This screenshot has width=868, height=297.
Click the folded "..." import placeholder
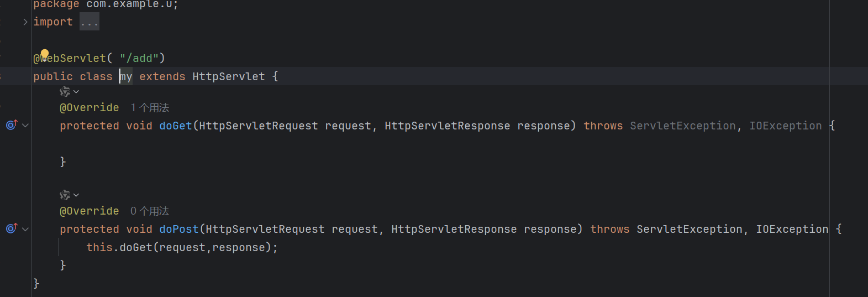90,22
